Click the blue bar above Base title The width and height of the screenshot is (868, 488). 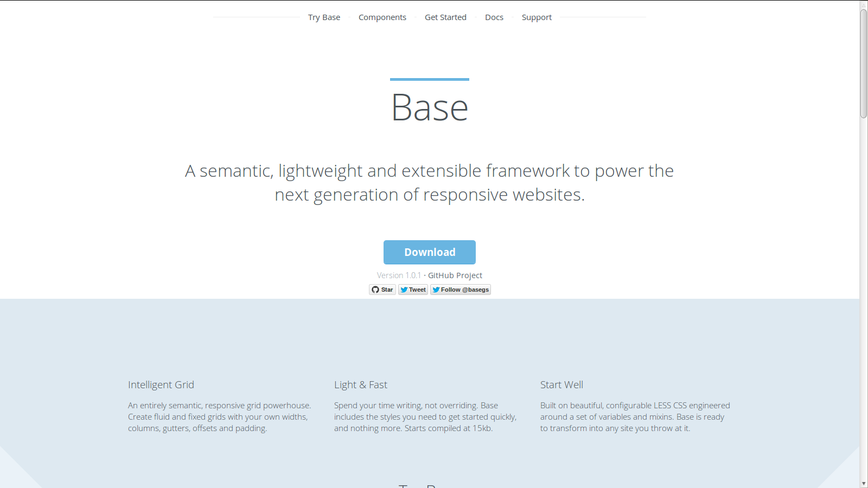click(x=430, y=79)
